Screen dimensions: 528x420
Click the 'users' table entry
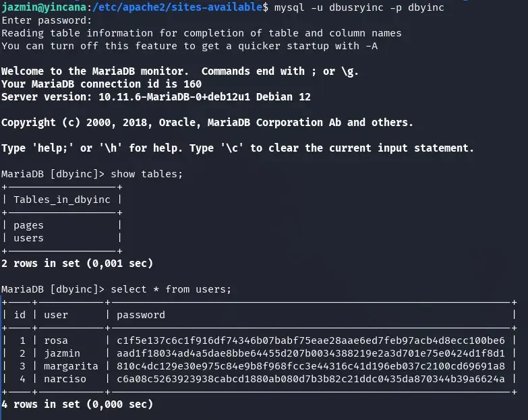tap(28, 238)
